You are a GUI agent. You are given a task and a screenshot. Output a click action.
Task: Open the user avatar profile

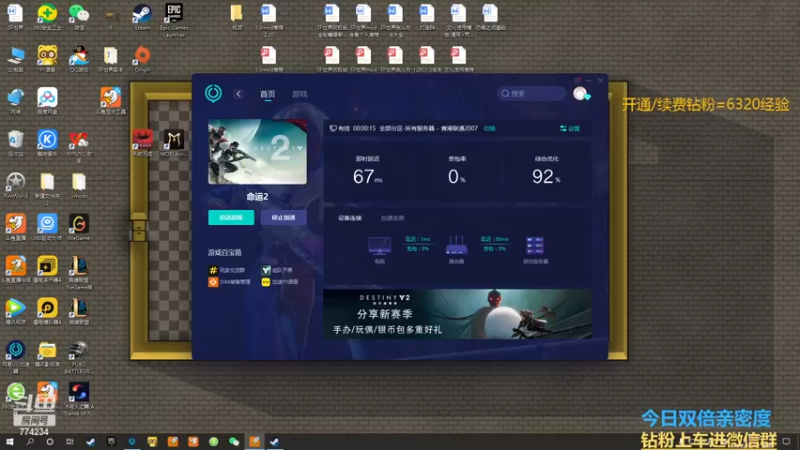tap(580, 93)
